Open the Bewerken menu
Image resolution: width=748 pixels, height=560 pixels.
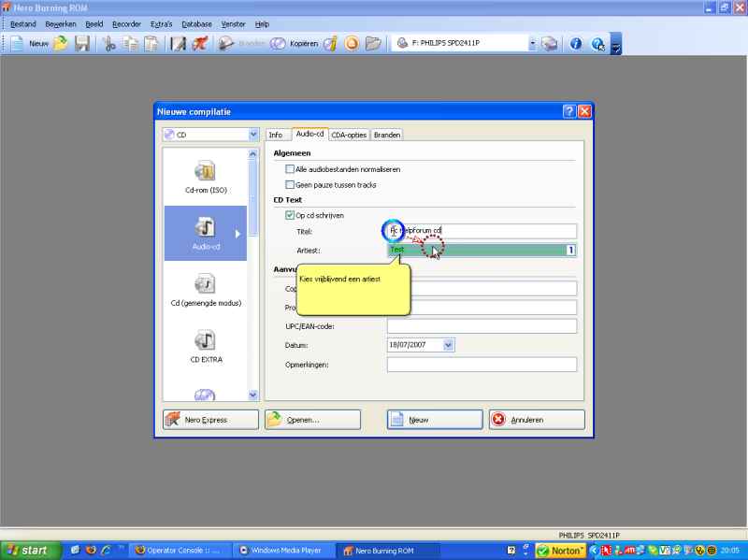point(61,24)
